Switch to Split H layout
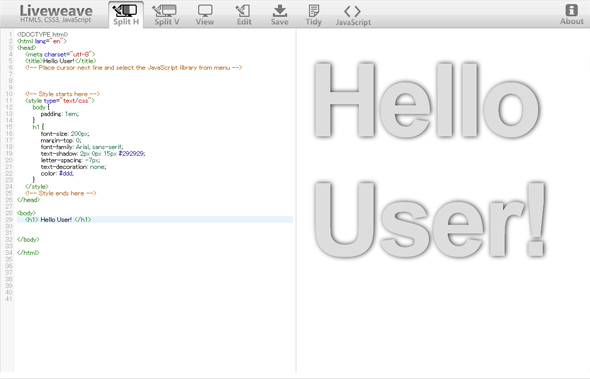This screenshot has height=379, width=590. pyautogui.click(x=126, y=15)
